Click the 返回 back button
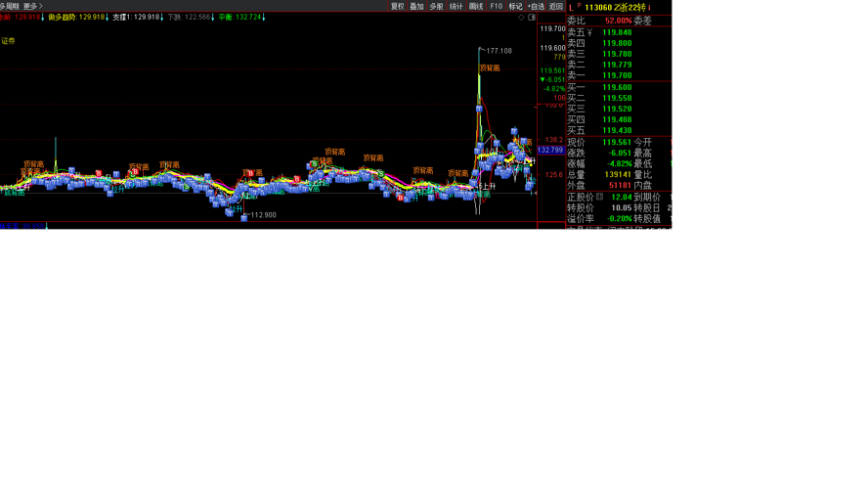The width and height of the screenshot is (868, 489). coord(555,6)
